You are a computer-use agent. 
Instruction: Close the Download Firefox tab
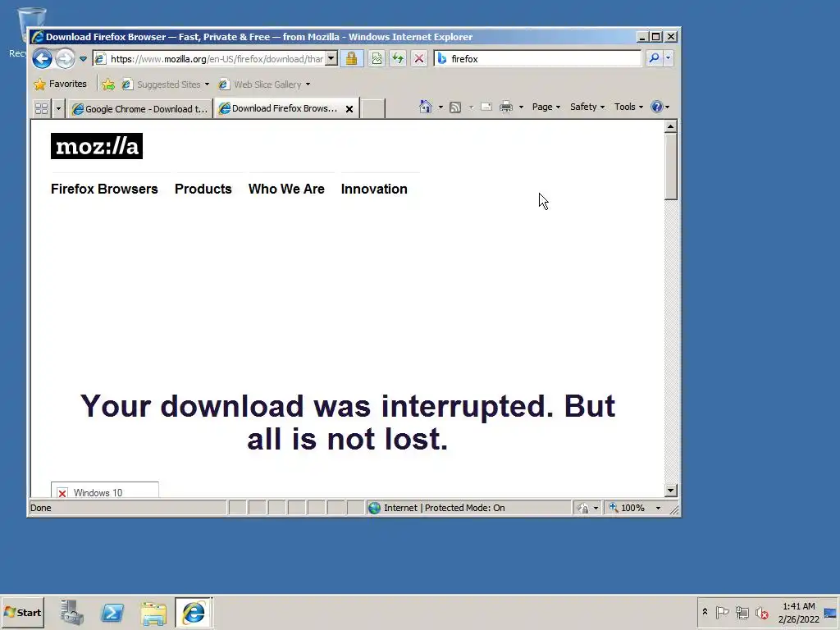tap(349, 109)
